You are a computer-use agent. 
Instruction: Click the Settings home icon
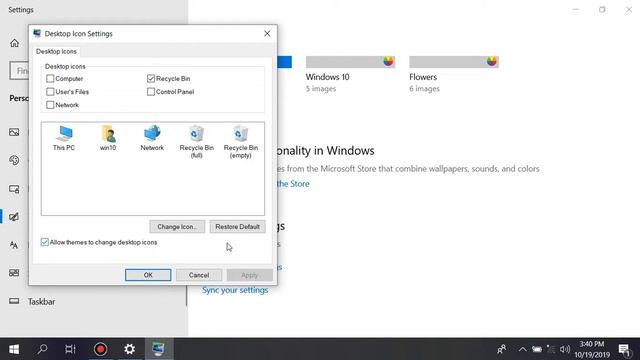[x=15, y=43]
